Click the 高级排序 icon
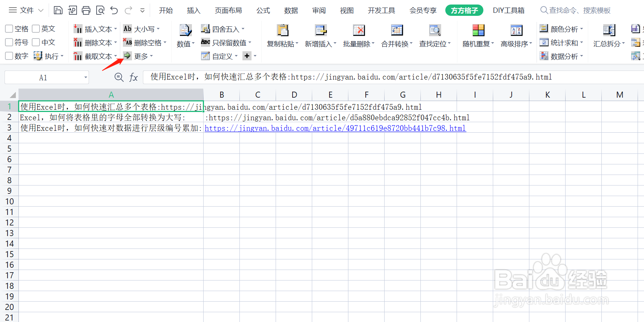The height and width of the screenshot is (322, 644). pyautogui.click(x=516, y=30)
